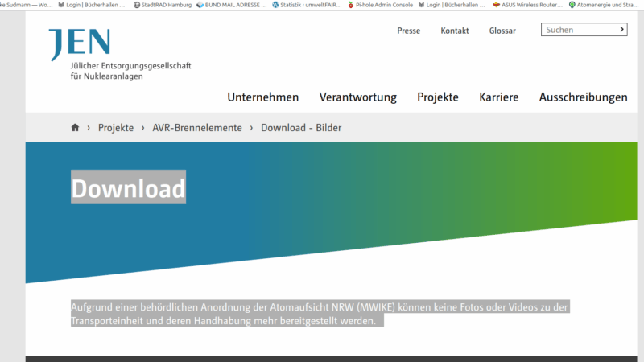Open the Unternehmen navigation menu
644x362 pixels.
[262, 97]
